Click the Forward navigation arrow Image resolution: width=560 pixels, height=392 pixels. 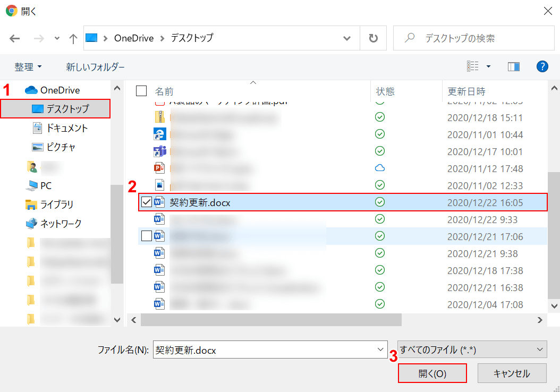pos(39,38)
